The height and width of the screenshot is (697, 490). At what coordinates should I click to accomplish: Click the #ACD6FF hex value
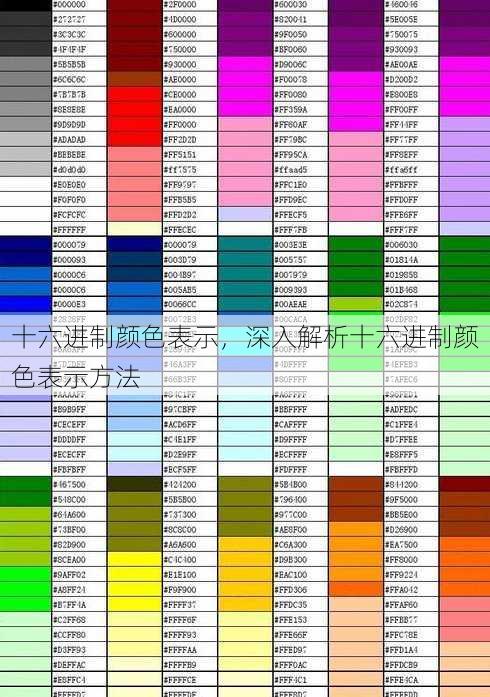click(x=180, y=425)
